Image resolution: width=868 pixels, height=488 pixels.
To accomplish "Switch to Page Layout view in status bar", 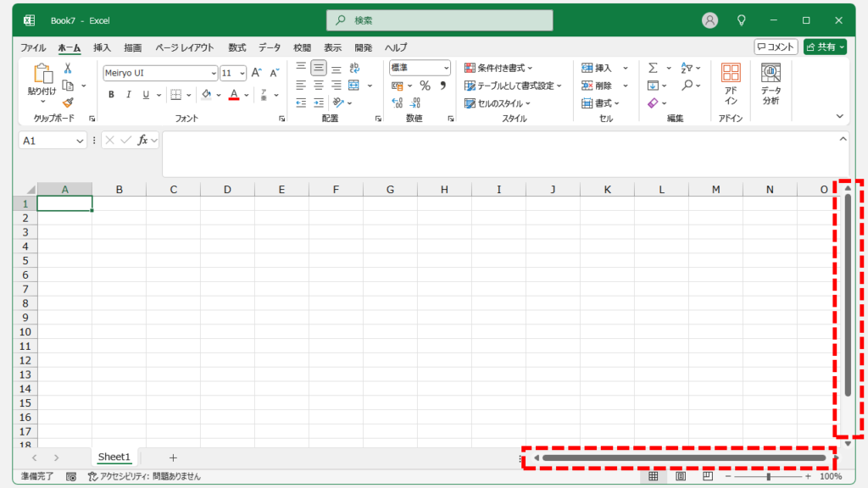I will 680,477.
